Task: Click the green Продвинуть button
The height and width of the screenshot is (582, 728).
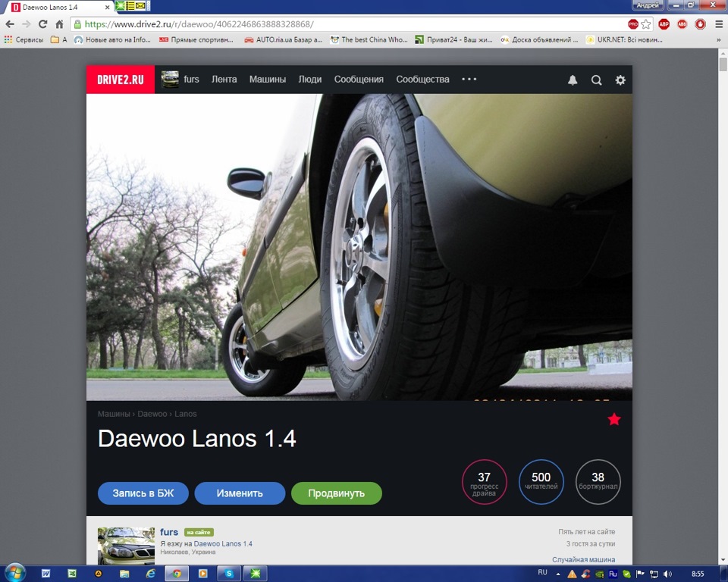Action: coord(336,493)
